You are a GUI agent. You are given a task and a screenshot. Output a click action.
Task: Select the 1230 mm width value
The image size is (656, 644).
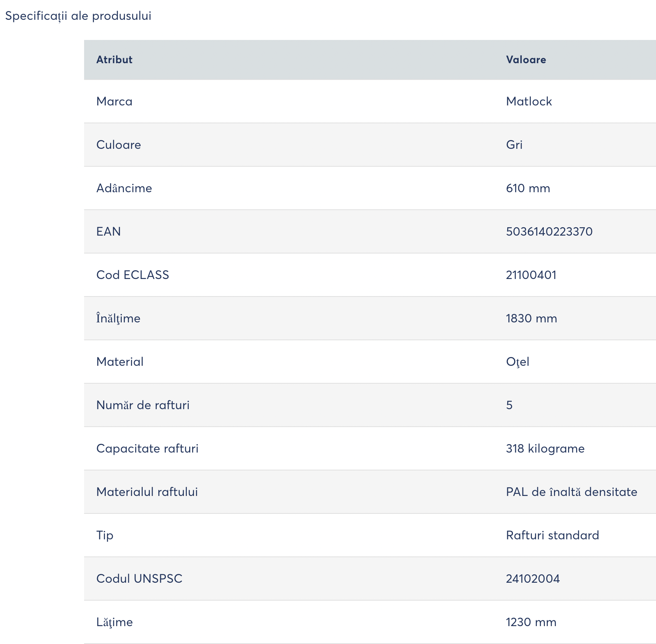click(531, 622)
